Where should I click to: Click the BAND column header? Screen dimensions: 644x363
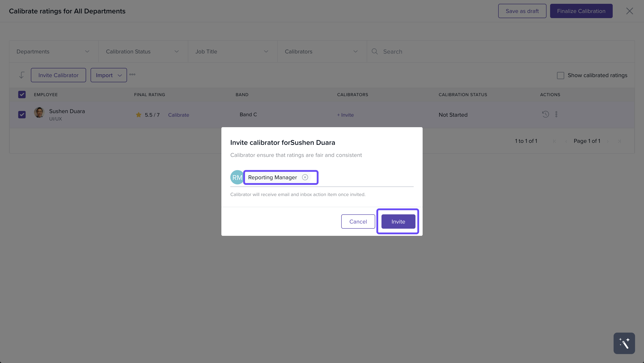coord(242,95)
